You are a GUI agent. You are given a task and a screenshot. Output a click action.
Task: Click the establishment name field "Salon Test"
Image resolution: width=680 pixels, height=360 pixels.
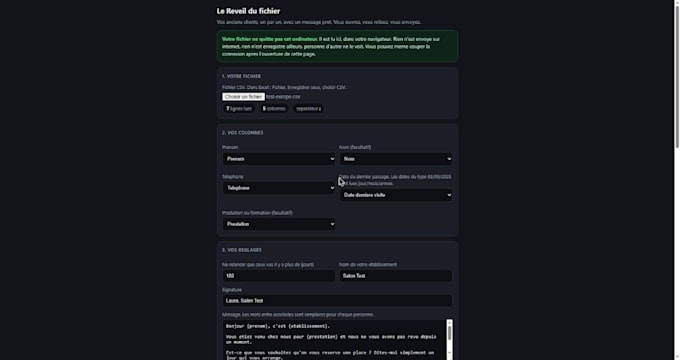pos(396,276)
